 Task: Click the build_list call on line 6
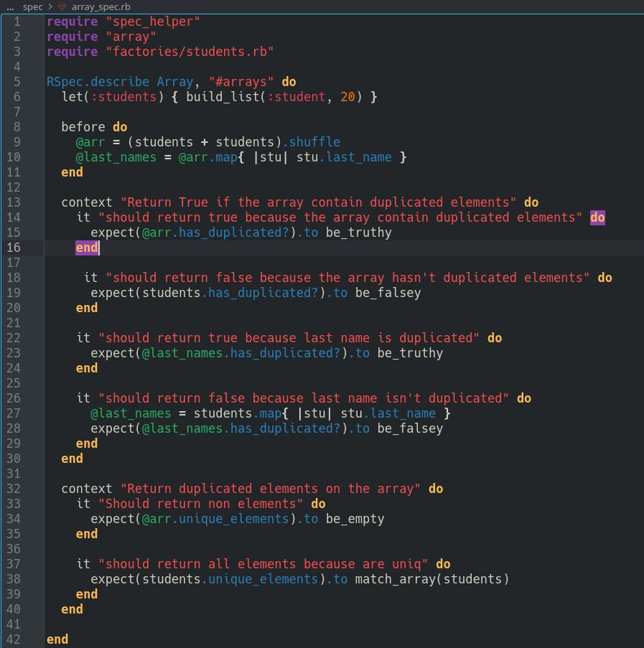(x=223, y=97)
